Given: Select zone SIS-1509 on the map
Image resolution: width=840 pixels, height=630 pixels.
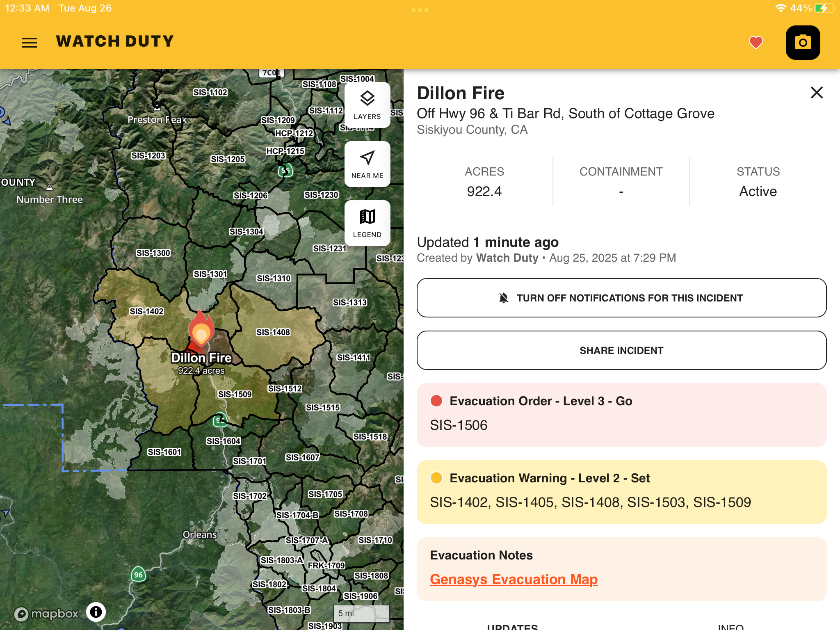Looking at the screenshot, I should 235,394.
